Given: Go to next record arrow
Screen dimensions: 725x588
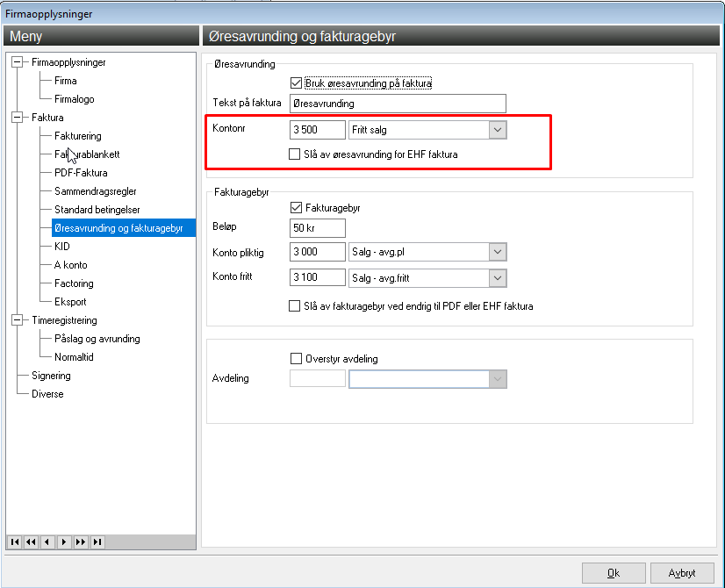Looking at the screenshot, I should tap(64, 541).
